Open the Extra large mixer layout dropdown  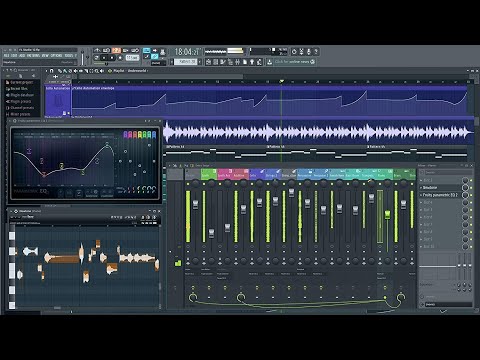click(204, 166)
